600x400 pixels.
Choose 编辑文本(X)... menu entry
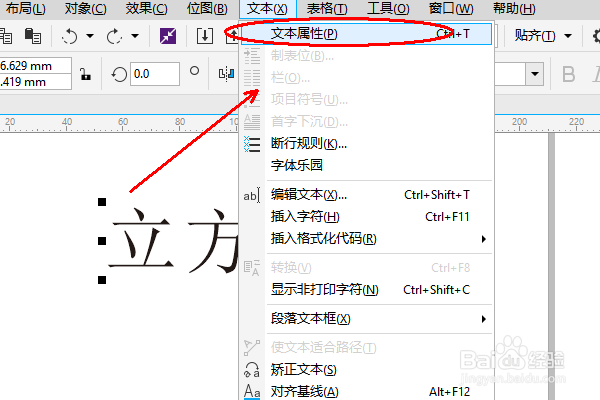coord(367,195)
